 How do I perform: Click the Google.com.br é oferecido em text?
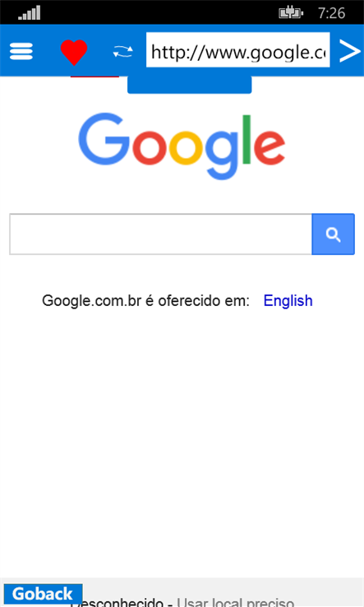pyautogui.click(x=145, y=301)
